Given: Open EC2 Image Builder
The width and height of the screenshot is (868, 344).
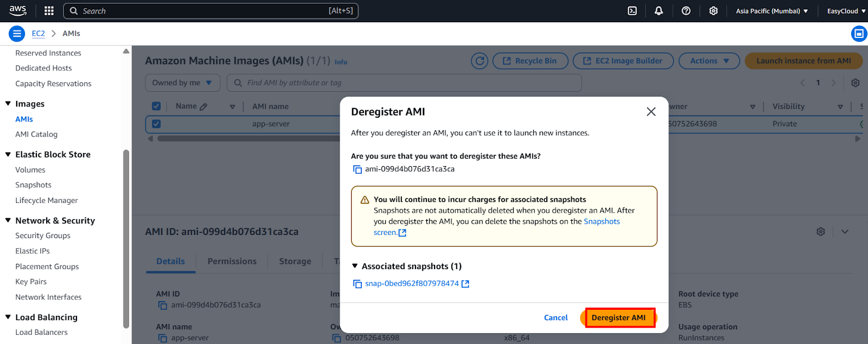Looking at the screenshot, I should [x=623, y=61].
